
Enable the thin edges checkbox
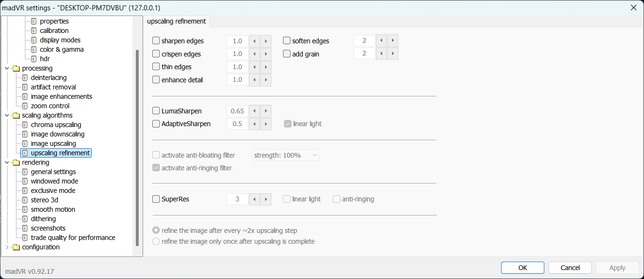pyautogui.click(x=156, y=67)
